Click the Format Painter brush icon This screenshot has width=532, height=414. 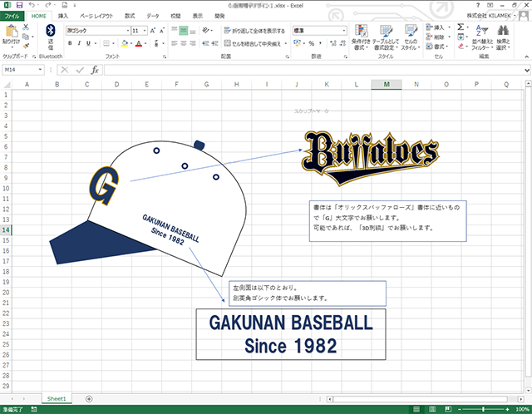26,46
